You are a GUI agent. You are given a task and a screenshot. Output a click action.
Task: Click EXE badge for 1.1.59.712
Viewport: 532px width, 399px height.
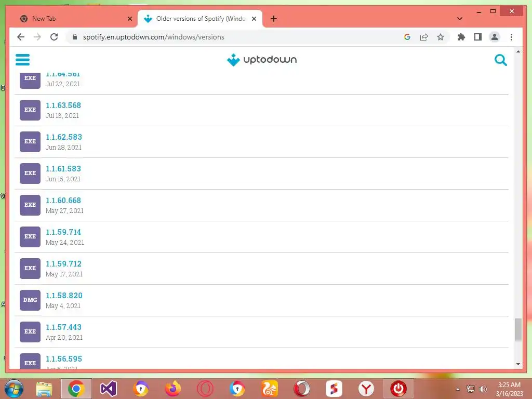pyautogui.click(x=30, y=269)
